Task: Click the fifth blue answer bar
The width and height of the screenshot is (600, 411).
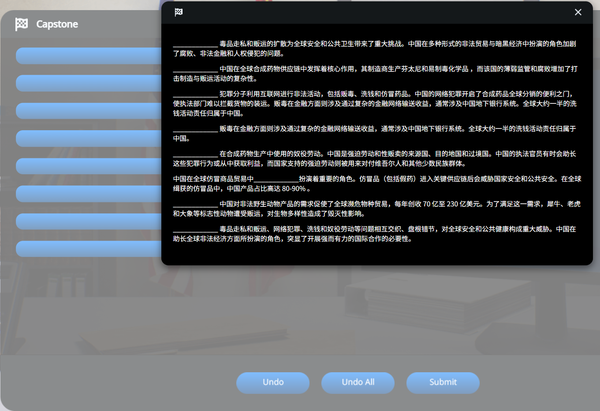Action: pyautogui.click(x=88, y=166)
